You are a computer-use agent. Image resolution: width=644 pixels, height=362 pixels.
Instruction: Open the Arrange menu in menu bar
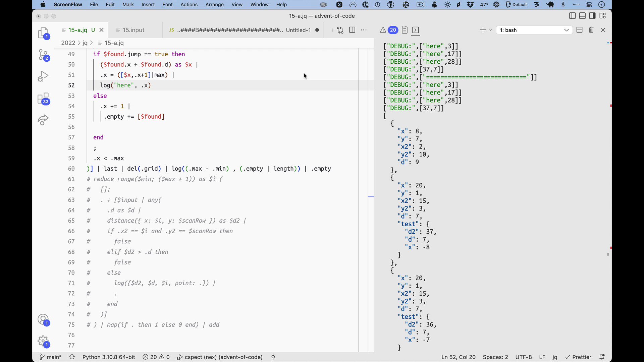(214, 5)
